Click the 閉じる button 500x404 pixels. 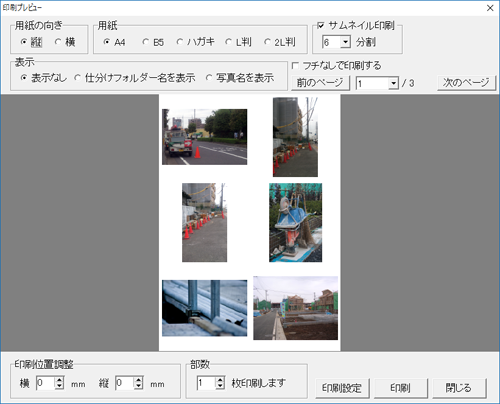pos(459,388)
